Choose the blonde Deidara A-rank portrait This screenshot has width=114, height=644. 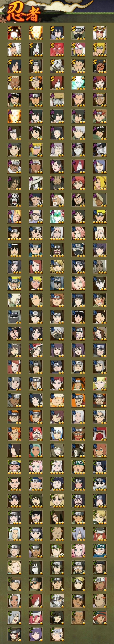pos(100,183)
